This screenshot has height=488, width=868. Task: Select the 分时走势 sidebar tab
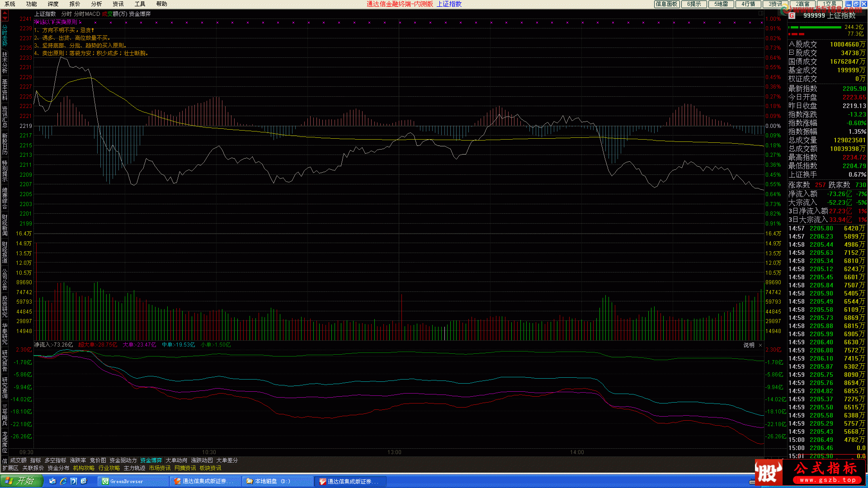point(5,35)
